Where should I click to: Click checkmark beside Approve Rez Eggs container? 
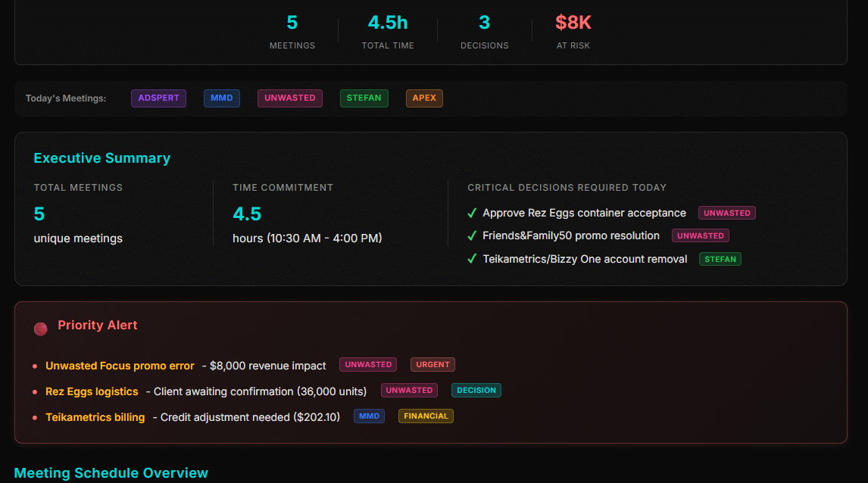tap(472, 213)
